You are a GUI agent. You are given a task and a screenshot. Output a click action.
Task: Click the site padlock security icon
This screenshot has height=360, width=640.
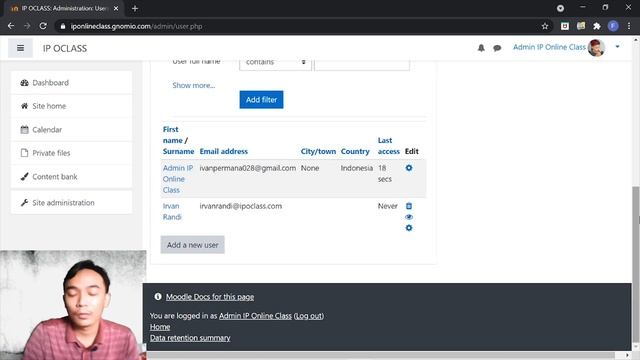tap(62, 26)
